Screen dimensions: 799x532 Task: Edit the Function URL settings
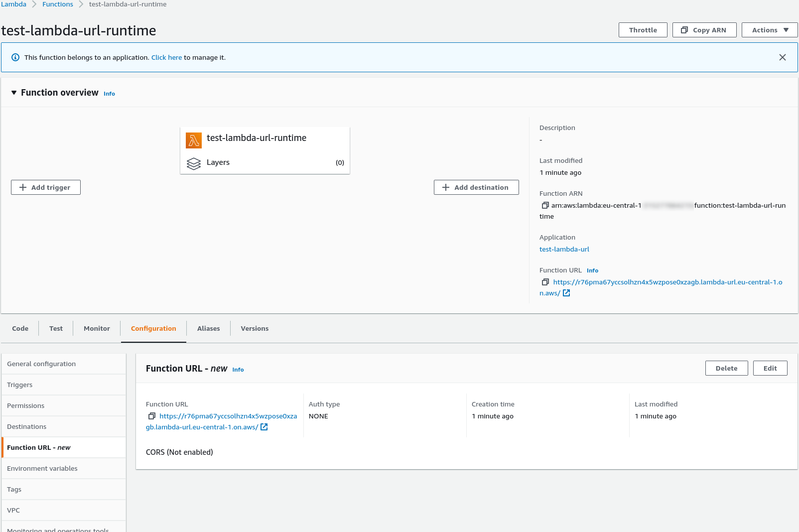tap(770, 368)
